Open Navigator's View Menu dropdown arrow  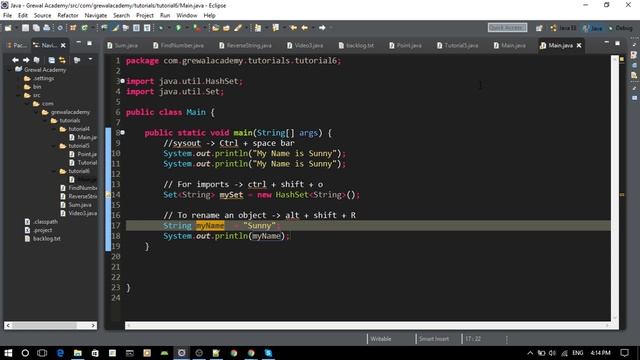pyautogui.click(x=90, y=60)
